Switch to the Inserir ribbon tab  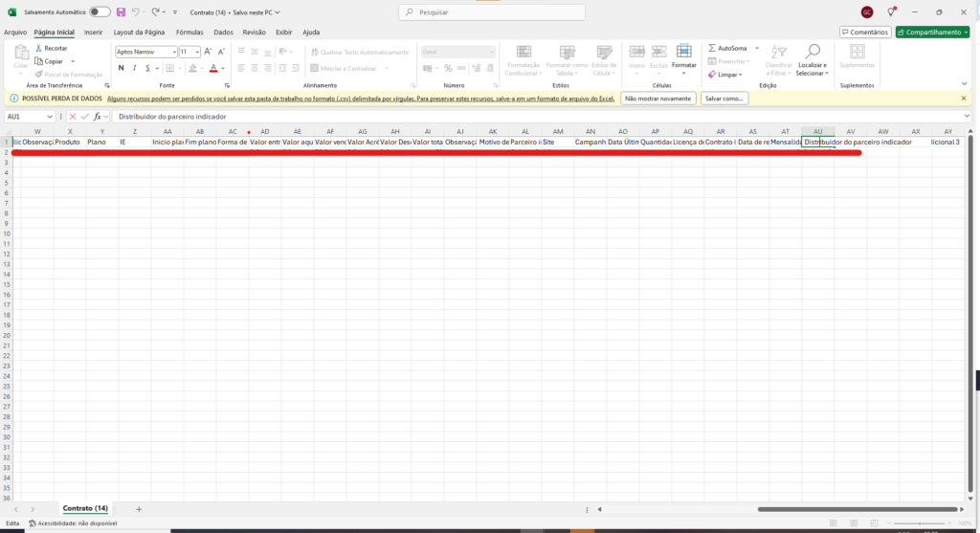pos(93,32)
